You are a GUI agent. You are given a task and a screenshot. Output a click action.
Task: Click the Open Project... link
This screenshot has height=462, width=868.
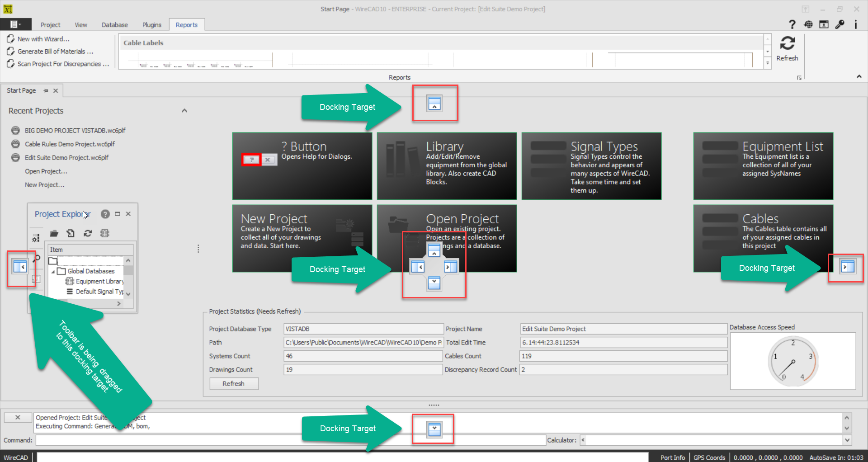tap(46, 171)
